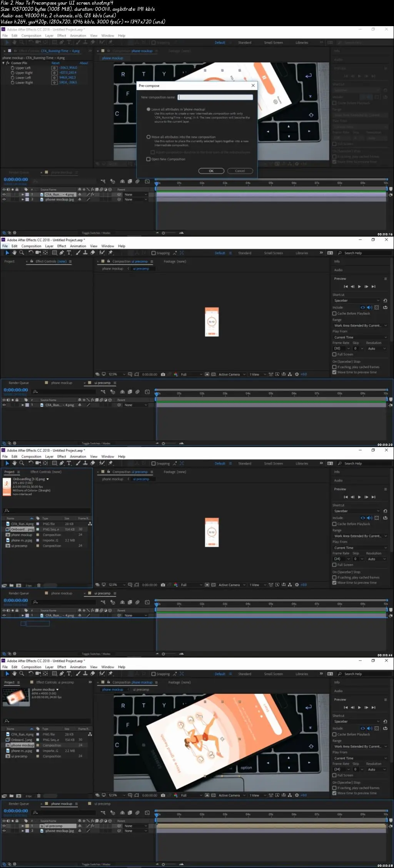Select Onboard png item in 00:00:58 Project panel
Viewport: 394px width, 868px height.
coord(22,740)
